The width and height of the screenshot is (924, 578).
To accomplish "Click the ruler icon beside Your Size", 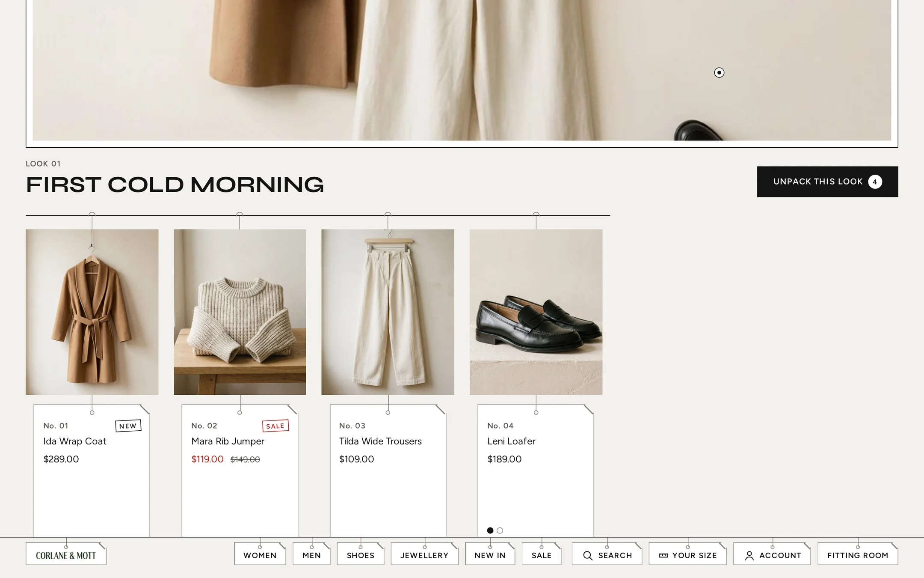I will [x=663, y=555].
